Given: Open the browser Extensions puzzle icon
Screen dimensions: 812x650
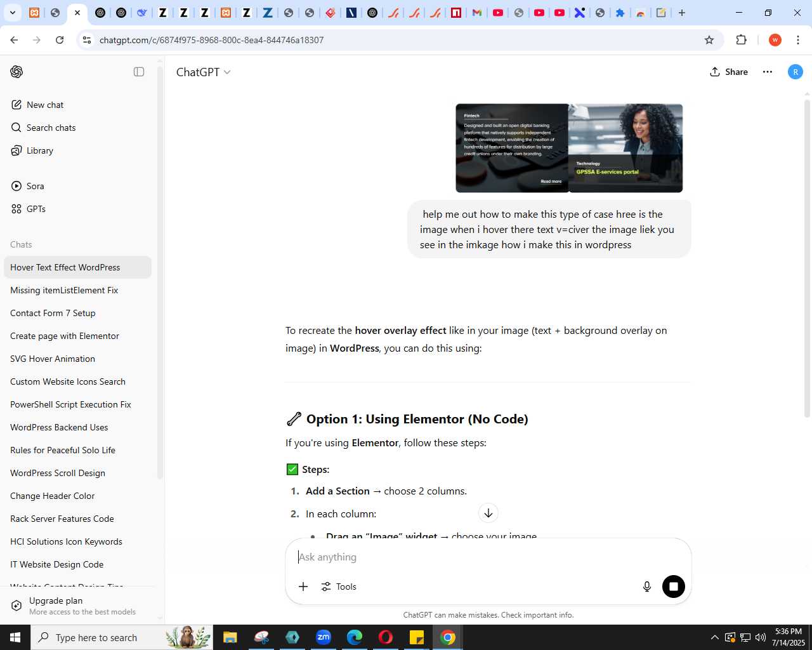Looking at the screenshot, I should [x=741, y=40].
